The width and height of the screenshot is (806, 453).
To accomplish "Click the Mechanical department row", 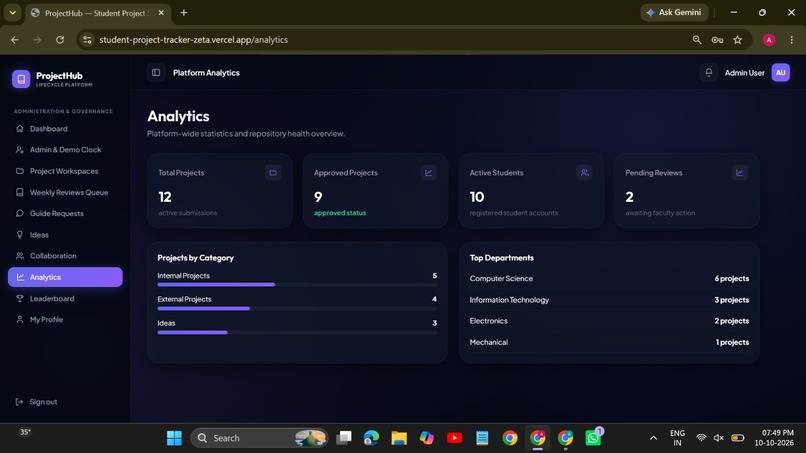I will click(x=609, y=342).
